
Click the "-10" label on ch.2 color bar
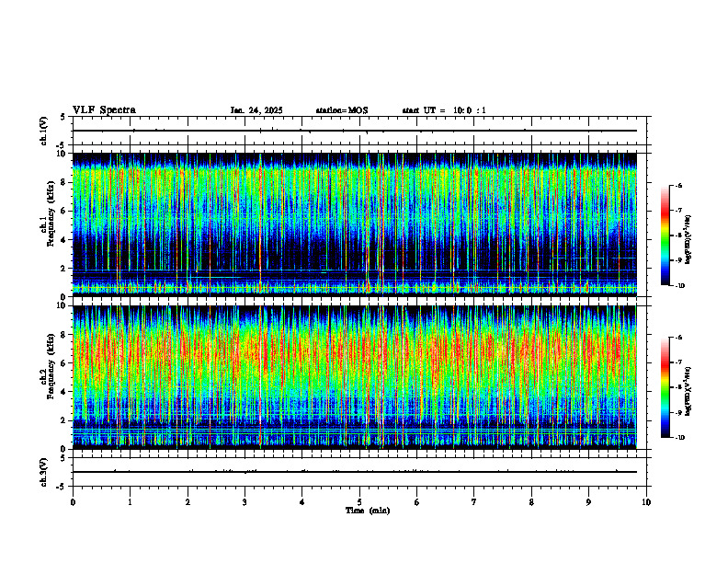coord(679,438)
